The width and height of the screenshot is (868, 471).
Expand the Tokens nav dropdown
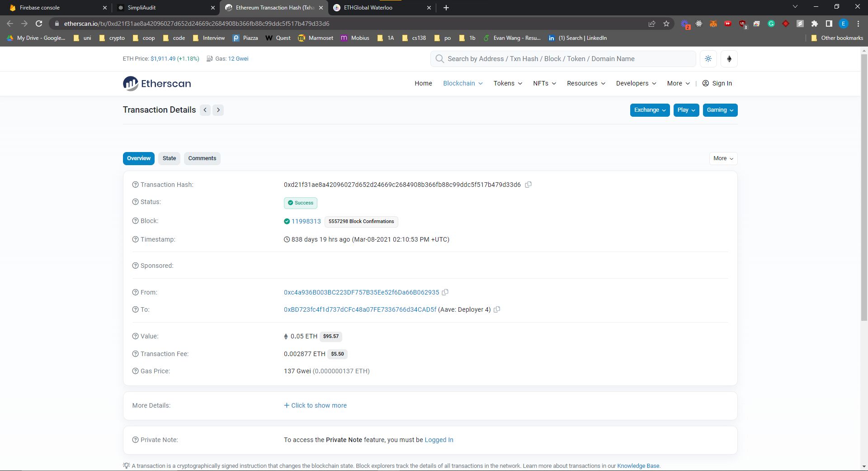[508, 83]
